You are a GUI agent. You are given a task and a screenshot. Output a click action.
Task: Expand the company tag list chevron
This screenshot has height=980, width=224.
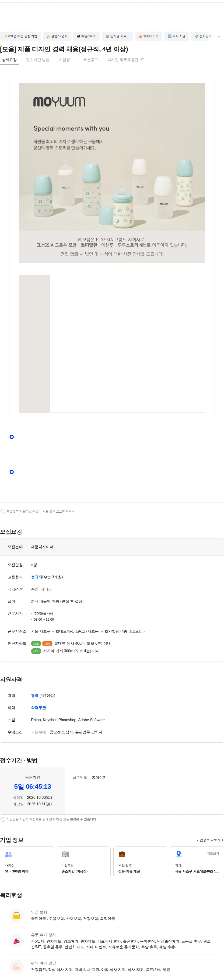coord(219,36)
